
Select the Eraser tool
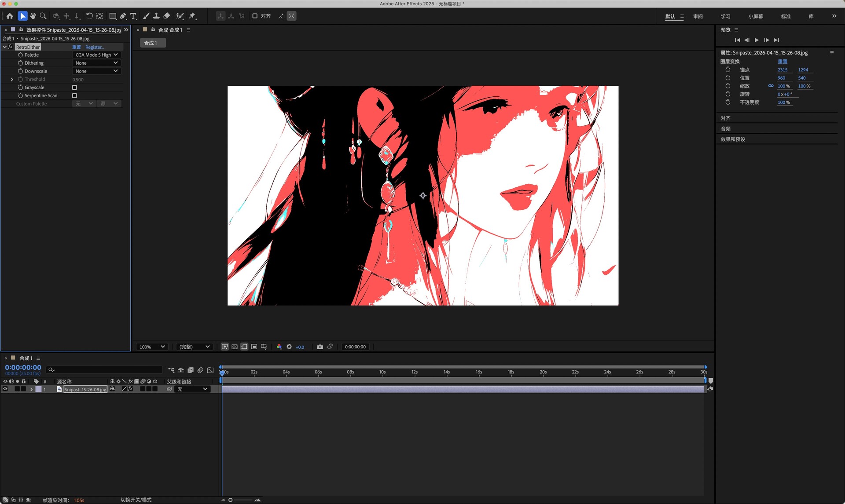point(167,16)
